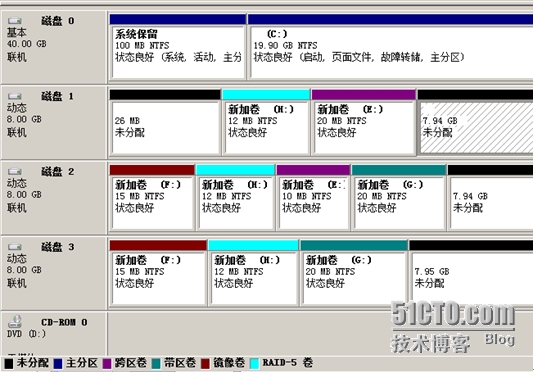Select the F: 15 MB volume on Disk 3
Viewport: 534px width, 372px height.
click(x=158, y=273)
